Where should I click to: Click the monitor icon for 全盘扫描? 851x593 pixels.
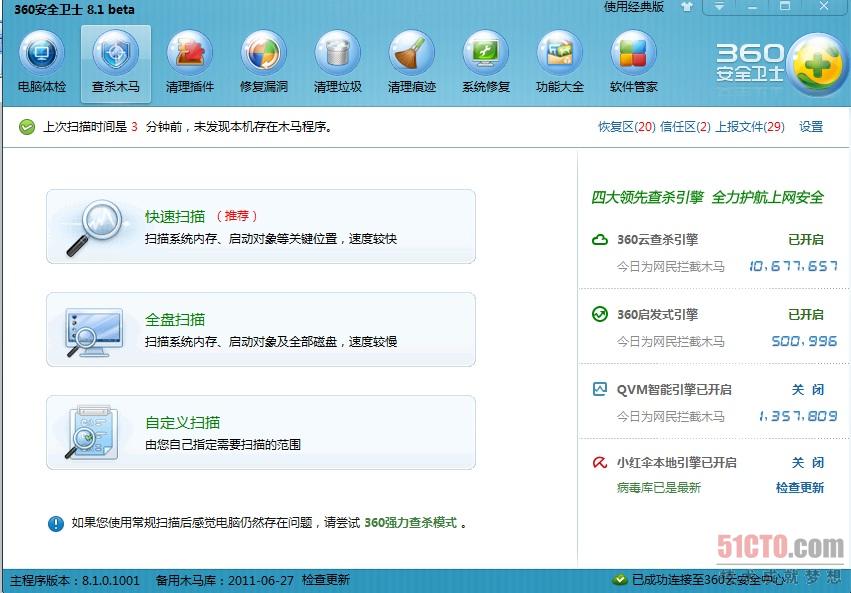click(94, 332)
